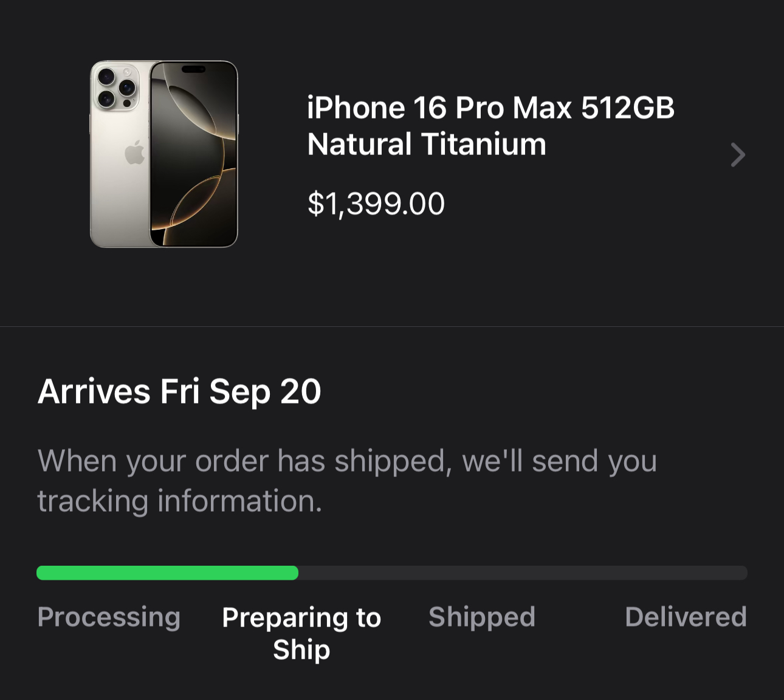The width and height of the screenshot is (784, 700).
Task: Select the Preparing to Ship status step
Action: [301, 633]
